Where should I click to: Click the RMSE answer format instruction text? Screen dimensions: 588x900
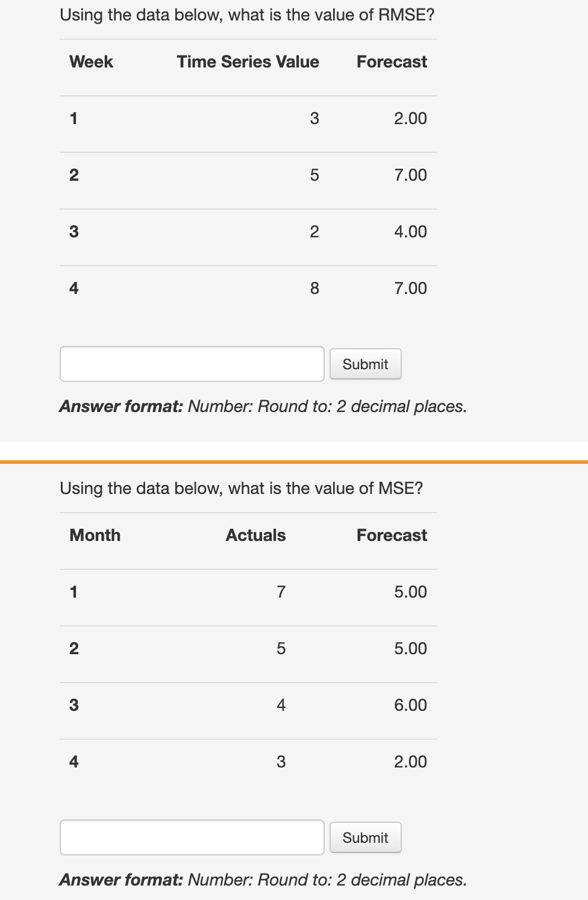(261, 407)
